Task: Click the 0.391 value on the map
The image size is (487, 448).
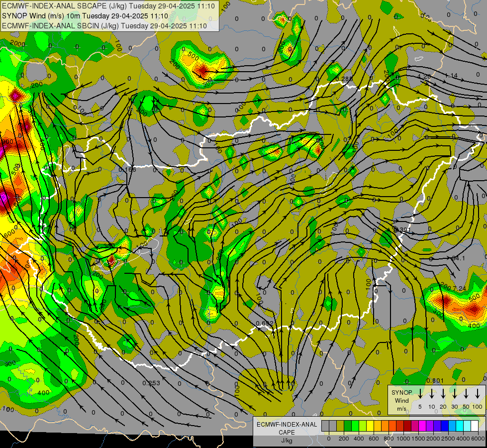Action: [x=402, y=230]
